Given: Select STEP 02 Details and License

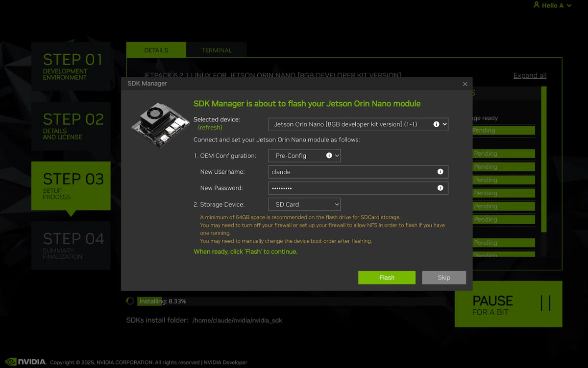Looking at the screenshot, I should [71, 127].
